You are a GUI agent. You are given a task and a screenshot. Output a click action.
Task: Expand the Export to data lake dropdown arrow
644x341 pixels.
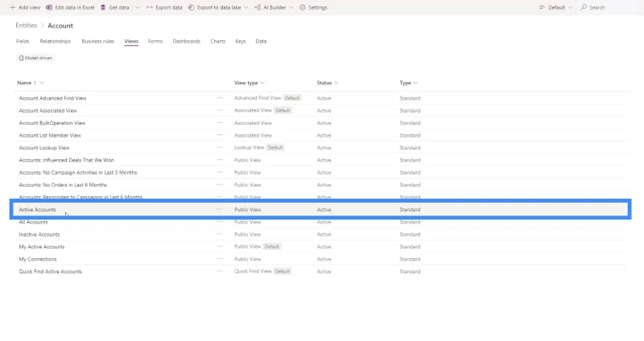click(246, 7)
